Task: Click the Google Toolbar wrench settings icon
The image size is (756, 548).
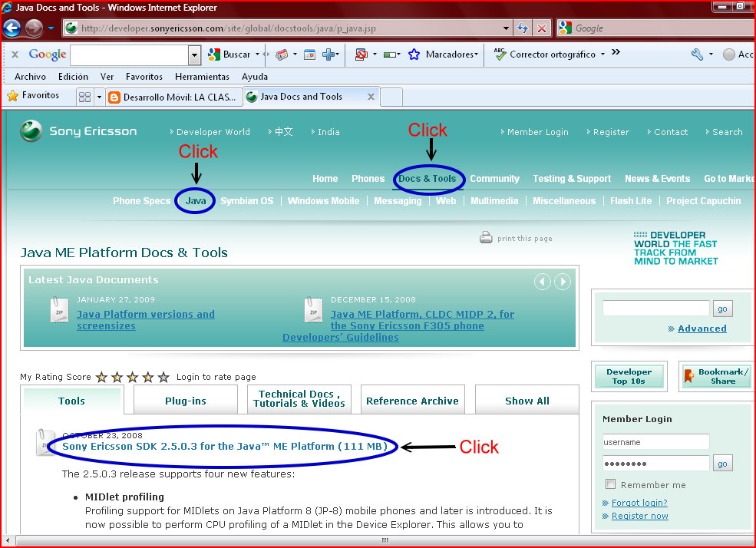Action: pos(697,54)
